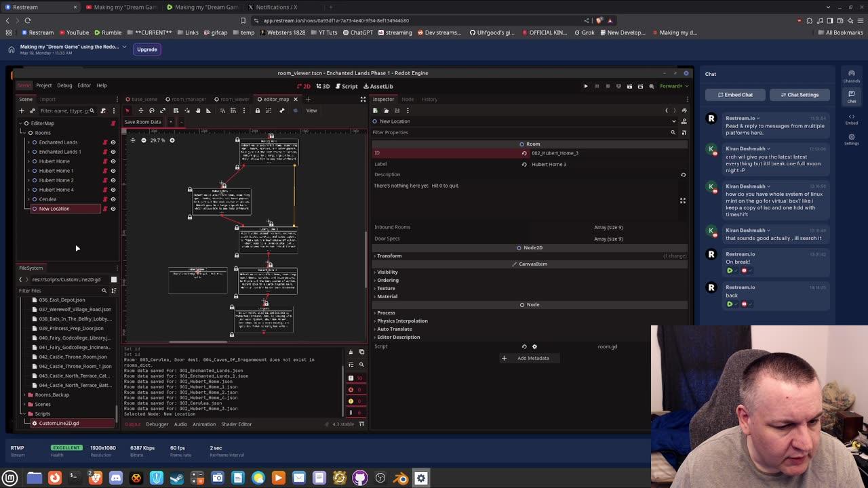
Task: Toggle visibility of Enchanted Lands 1 node
Action: tap(113, 152)
